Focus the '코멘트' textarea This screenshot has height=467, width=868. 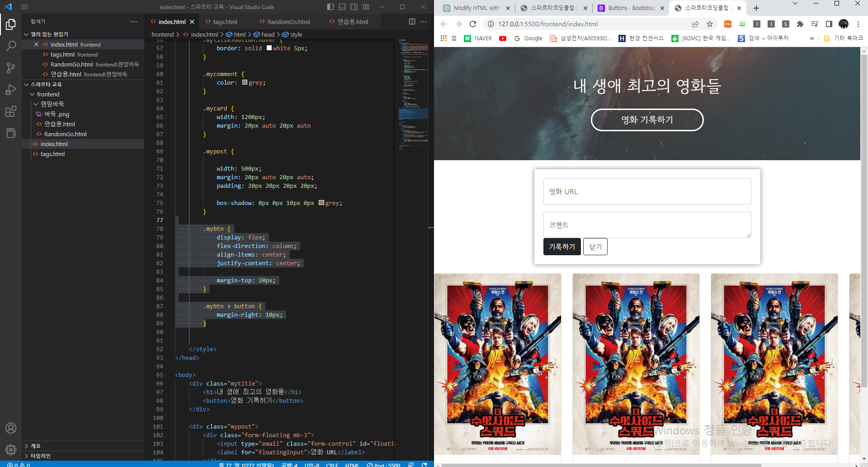point(647,225)
